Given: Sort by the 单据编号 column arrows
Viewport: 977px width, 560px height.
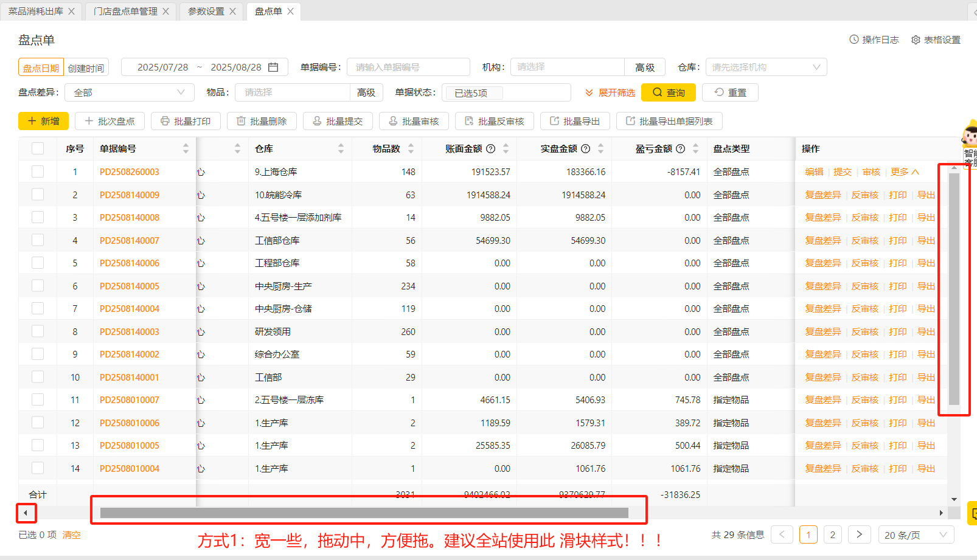Looking at the screenshot, I should (x=186, y=148).
